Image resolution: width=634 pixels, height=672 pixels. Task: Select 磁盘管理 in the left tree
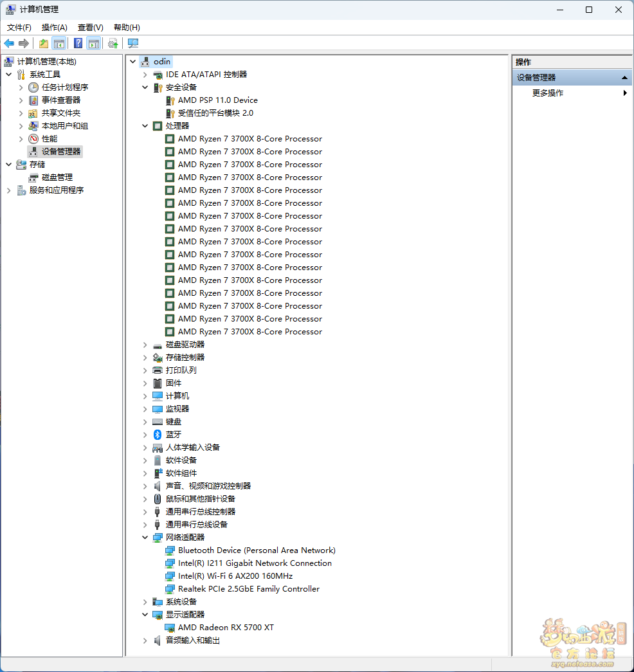pyautogui.click(x=57, y=177)
